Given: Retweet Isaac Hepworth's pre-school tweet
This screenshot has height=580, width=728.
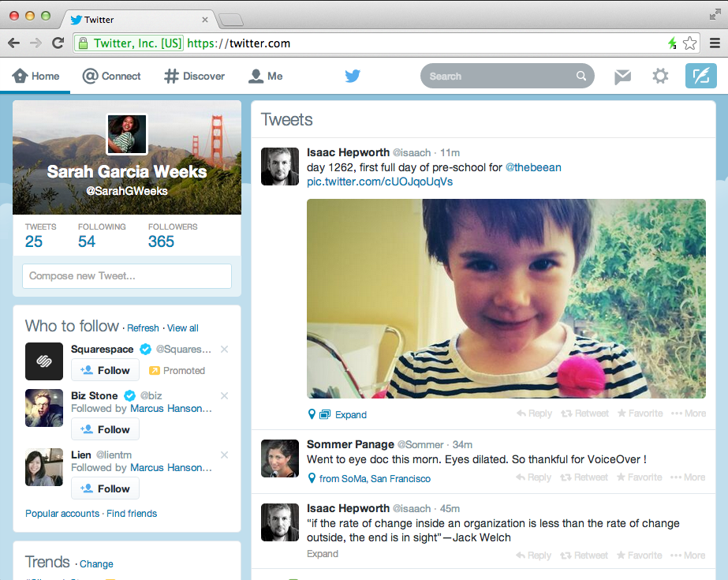Looking at the screenshot, I should 584,413.
